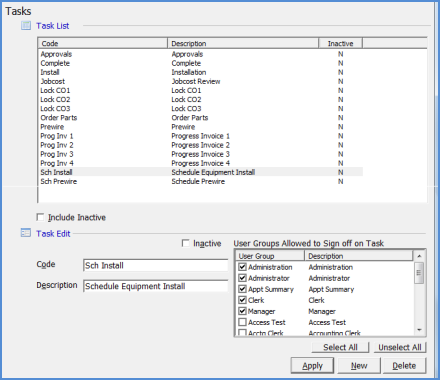Click the Description input field
Viewport: 440px width, 380px height.
[x=155, y=286]
